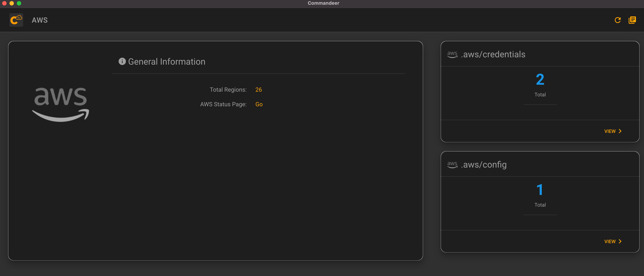This screenshot has height=276, width=644.
Task: Click Total label under credentials count
Action: [540, 95]
